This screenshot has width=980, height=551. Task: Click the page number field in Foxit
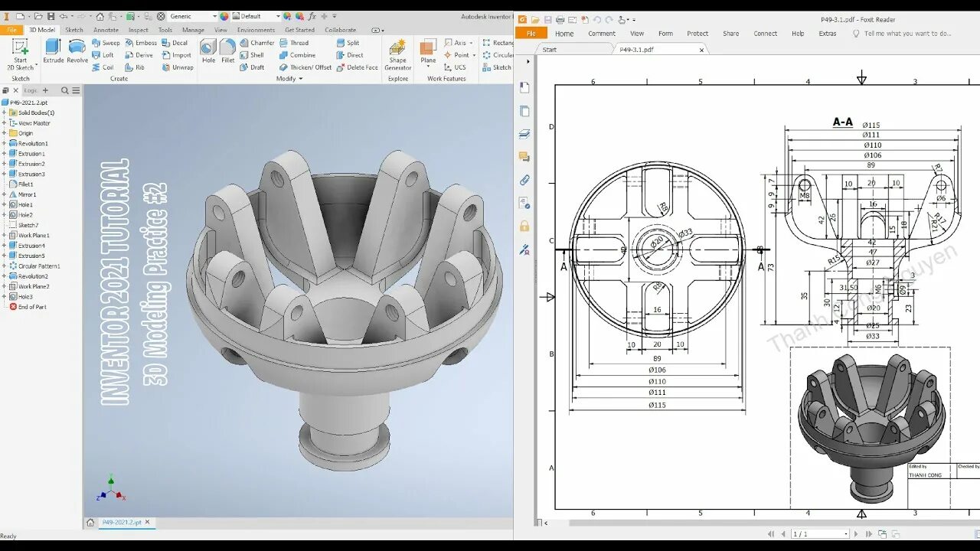(819, 533)
